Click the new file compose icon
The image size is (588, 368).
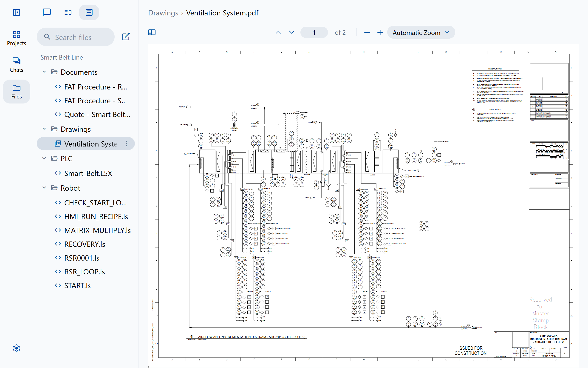(126, 37)
